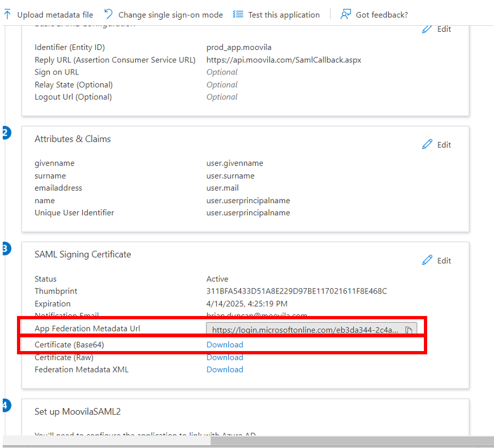Download the Certificate (Raw)
This screenshot has height=448, width=494.
[225, 357]
